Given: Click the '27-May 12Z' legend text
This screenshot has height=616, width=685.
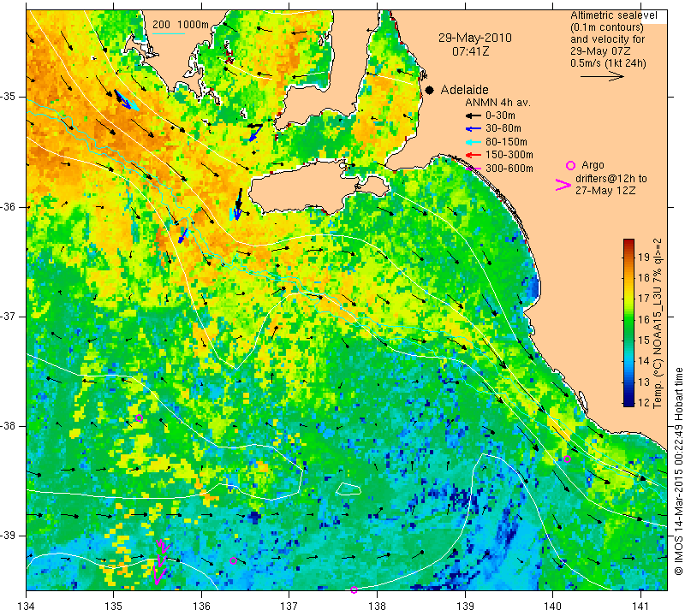Looking at the screenshot, I should [x=605, y=191].
